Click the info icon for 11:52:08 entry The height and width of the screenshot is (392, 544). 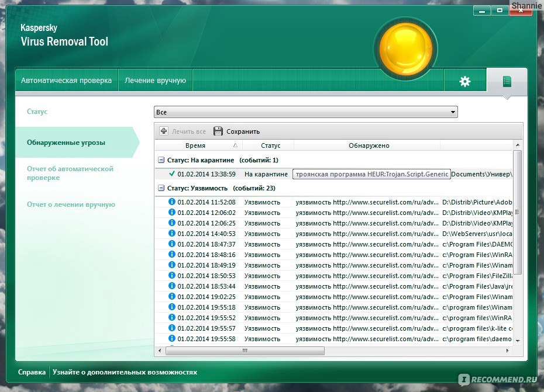tap(172, 202)
